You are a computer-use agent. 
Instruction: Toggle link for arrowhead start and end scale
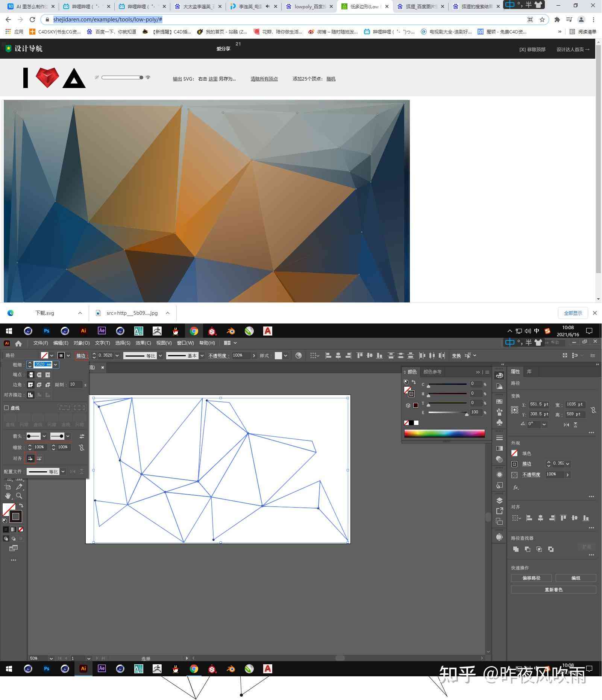pyautogui.click(x=82, y=447)
